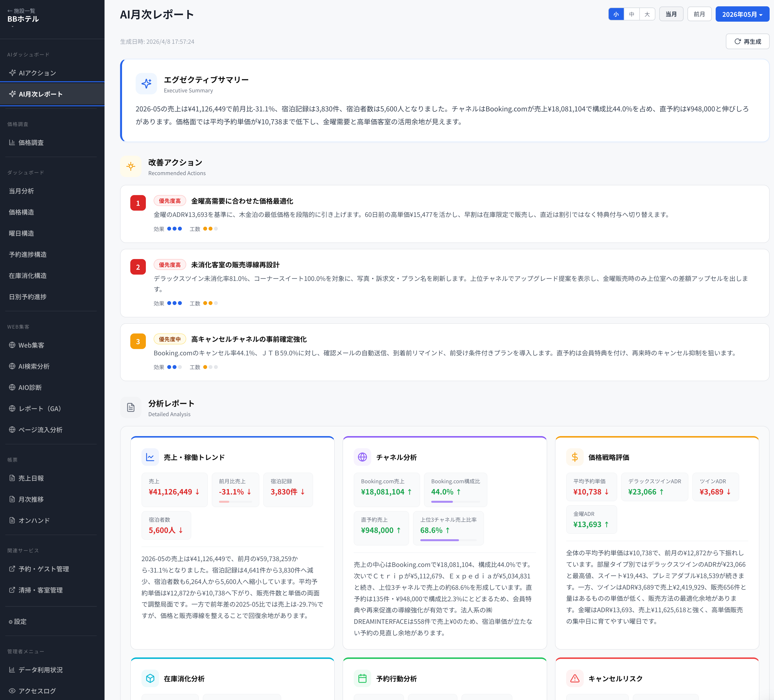Click 清掃・客室管理 external link icon

point(12,590)
